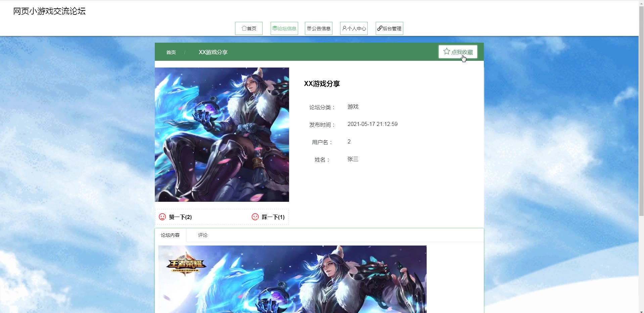Open 后台管理 from the navigation bar
The image size is (644, 313).
point(389,29)
